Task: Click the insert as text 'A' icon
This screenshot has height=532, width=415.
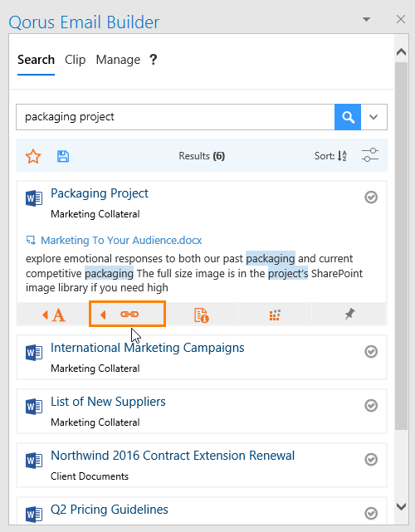Action: click(54, 315)
